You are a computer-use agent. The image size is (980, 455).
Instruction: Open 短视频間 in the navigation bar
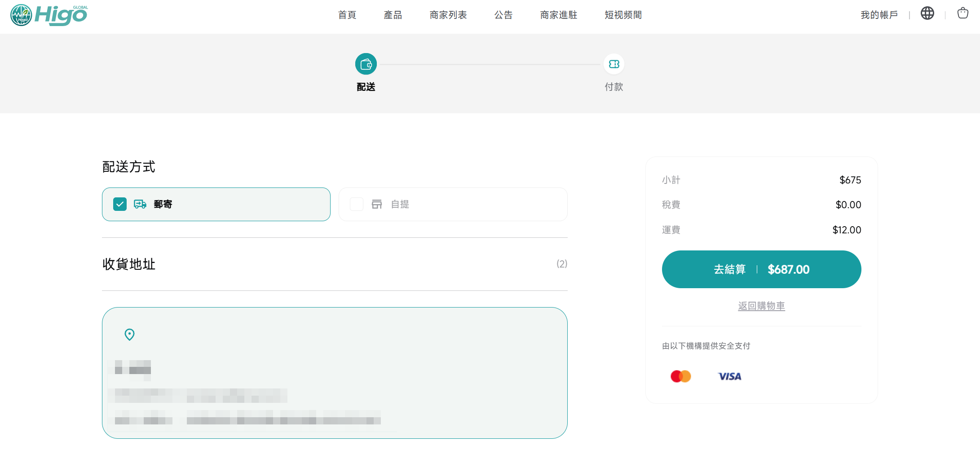click(623, 15)
